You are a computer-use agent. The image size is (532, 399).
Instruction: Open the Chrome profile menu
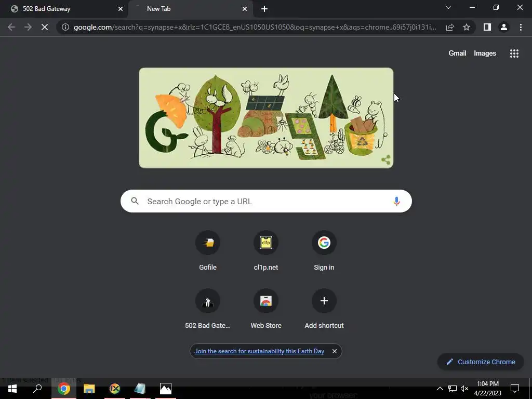coord(504,27)
